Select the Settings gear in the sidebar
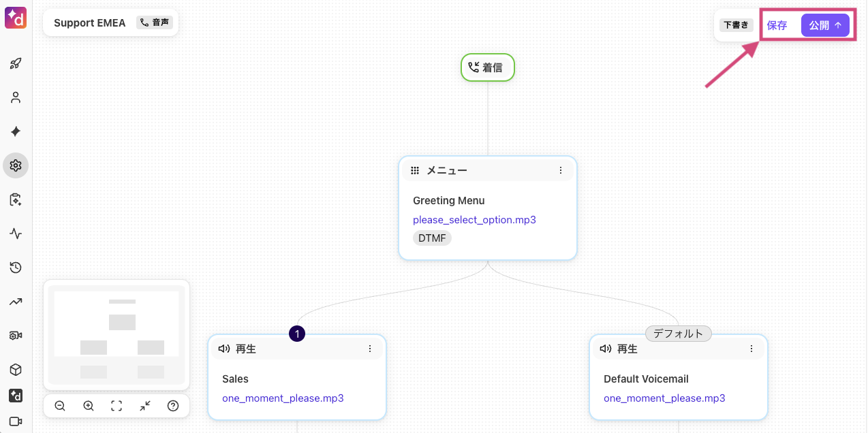The height and width of the screenshot is (433, 868). click(x=16, y=165)
